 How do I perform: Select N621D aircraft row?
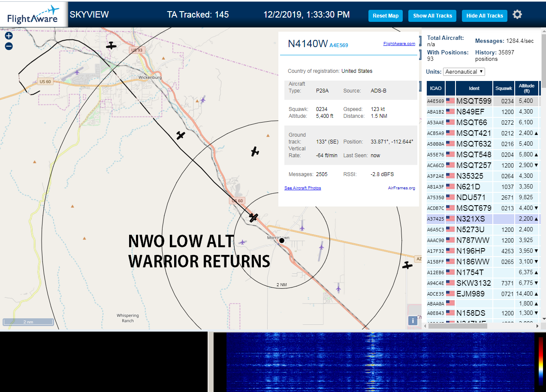[483, 187]
